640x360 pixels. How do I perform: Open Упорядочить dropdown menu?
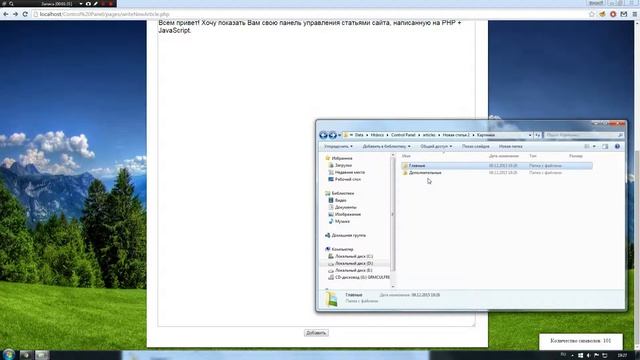pos(338,146)
